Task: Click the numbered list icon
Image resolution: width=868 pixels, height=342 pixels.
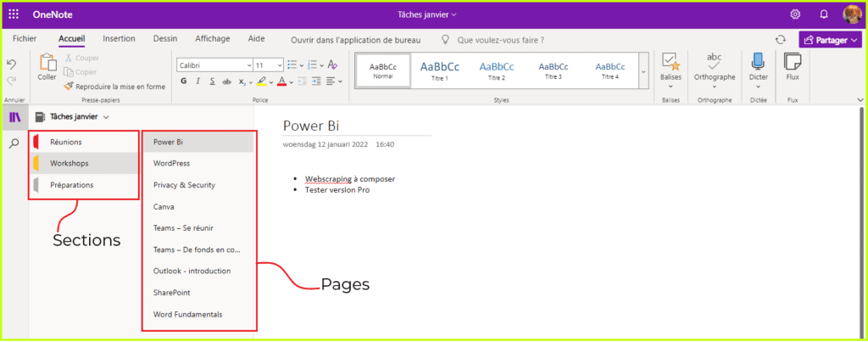Action: pyautogui.click(x=312, y=64)
